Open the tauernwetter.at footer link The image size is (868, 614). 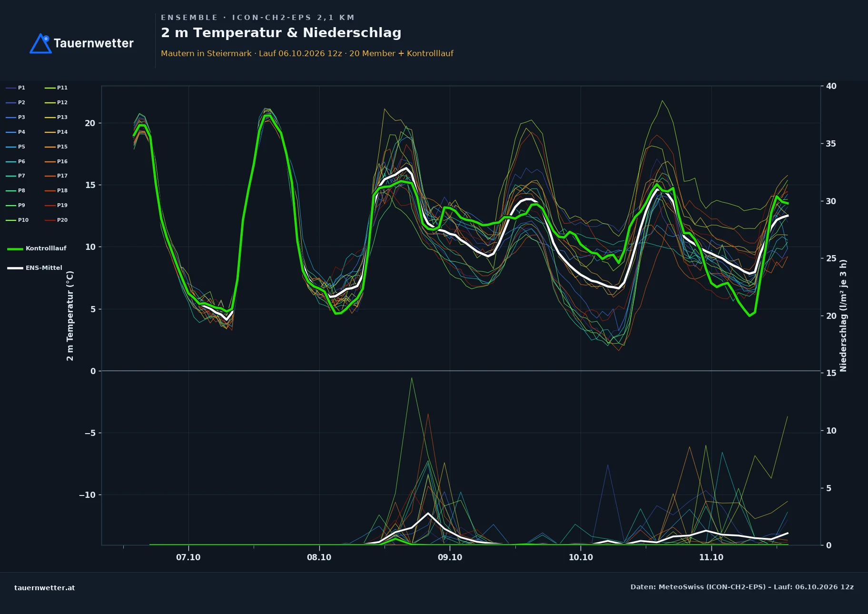[x=45, y=587]
